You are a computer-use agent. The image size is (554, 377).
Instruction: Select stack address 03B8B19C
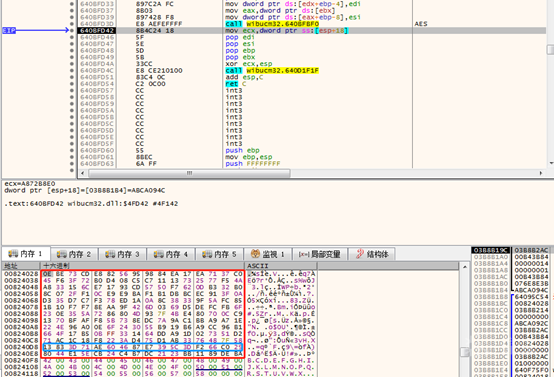(490, 250)
